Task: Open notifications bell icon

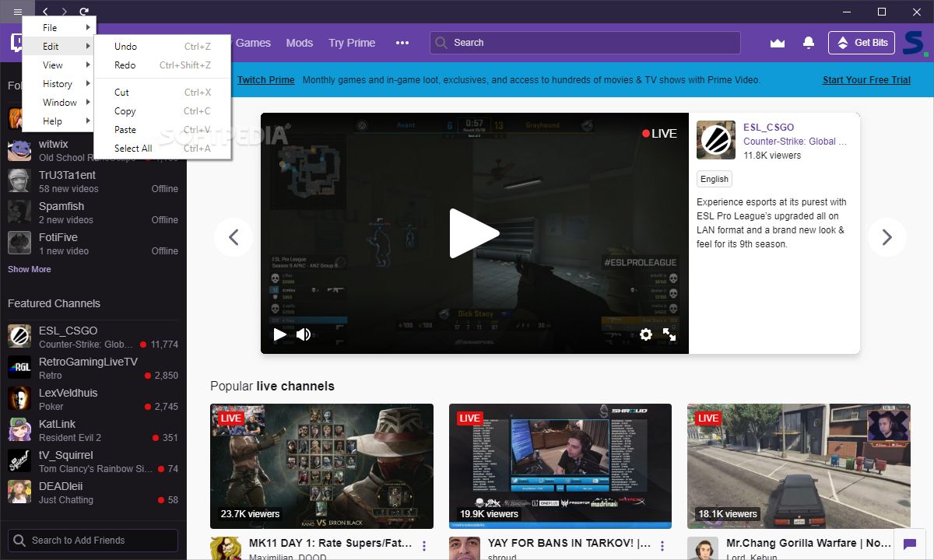Action: pyautogui.click(x=809, y=43)
